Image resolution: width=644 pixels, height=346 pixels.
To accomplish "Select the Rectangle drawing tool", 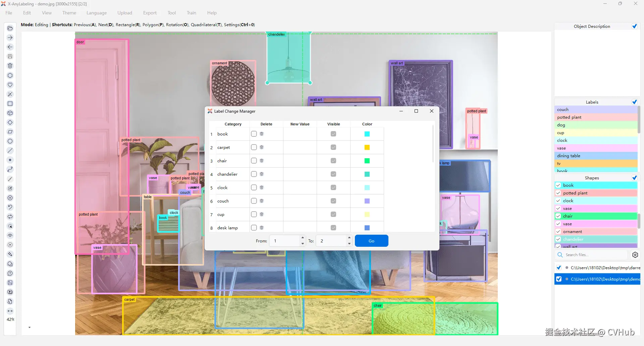I will tap(10, 104).
